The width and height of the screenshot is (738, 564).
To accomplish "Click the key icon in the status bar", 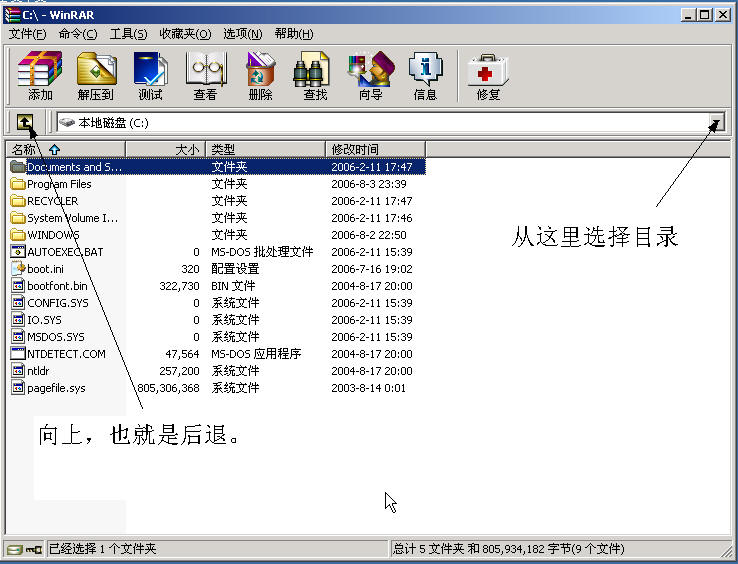I will pyautogui.click(x=33, y=549).
